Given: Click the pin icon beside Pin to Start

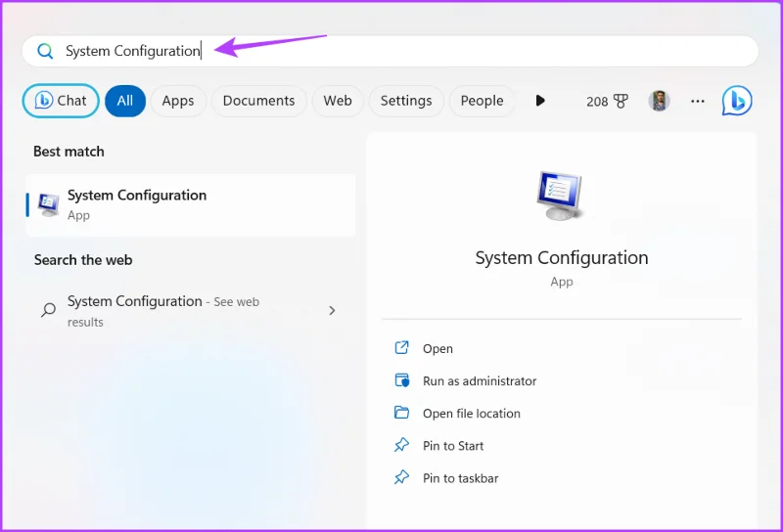Looking at the screenshot, I should point(402,445).
